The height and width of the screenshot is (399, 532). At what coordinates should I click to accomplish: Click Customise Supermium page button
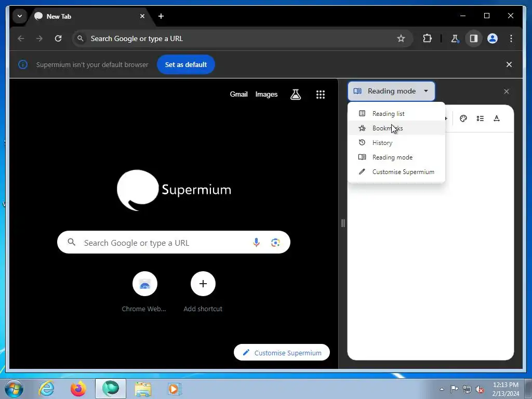pyautogui.click(x=282, y=353)
